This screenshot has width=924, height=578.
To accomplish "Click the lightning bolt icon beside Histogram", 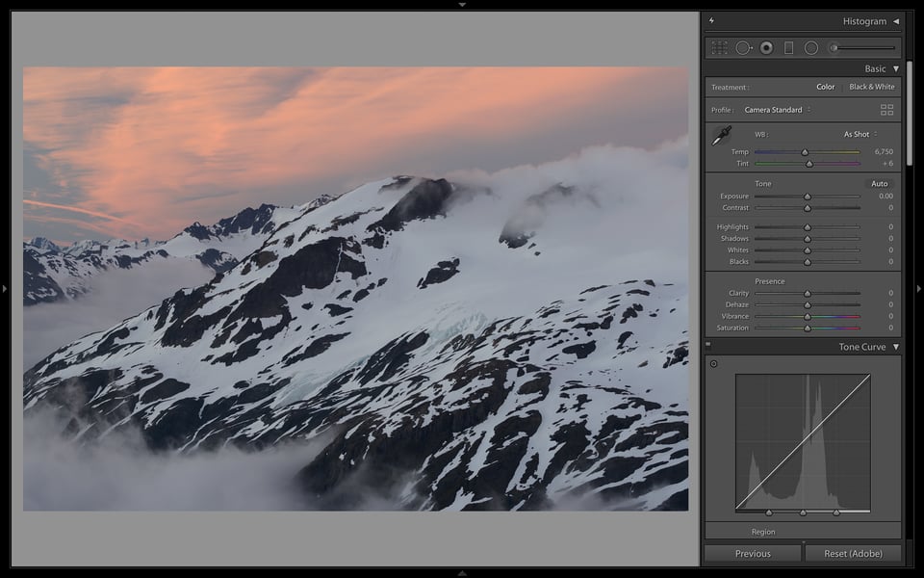I will 711,20.
